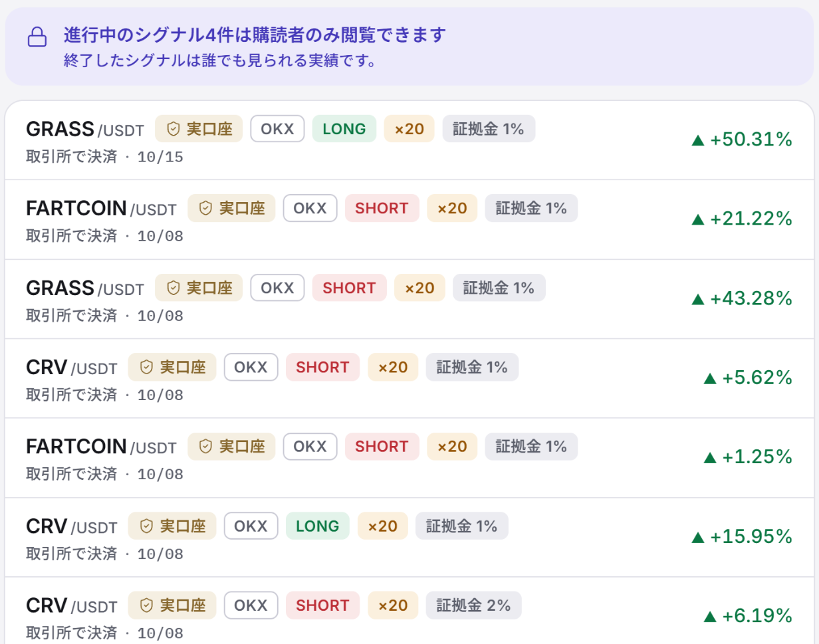Click the OKX badge in the +5.62% row

251,367
